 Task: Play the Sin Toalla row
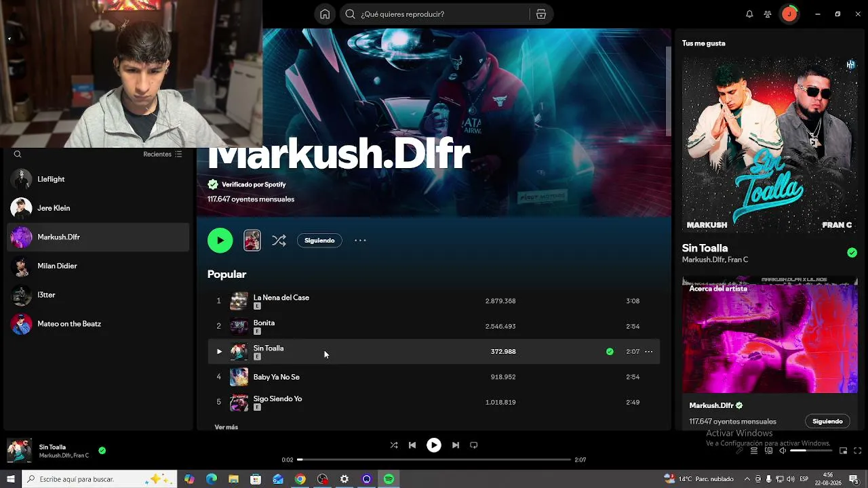coord(219,352)
